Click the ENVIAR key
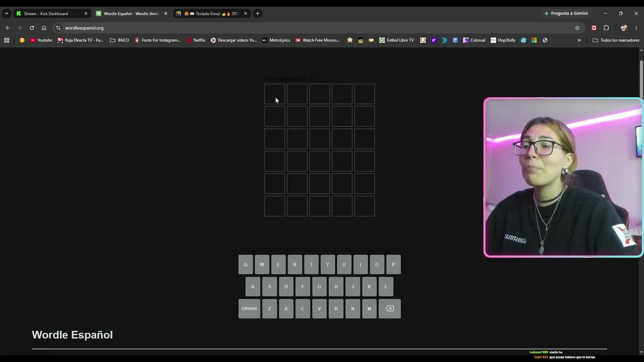The image size is (644, 362). pyautogui.click(x=249, y=309)
